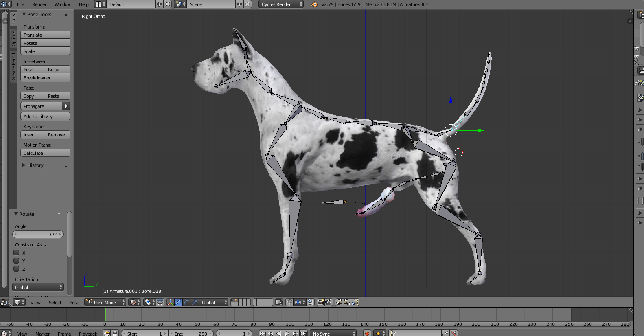Click the Relax pose button
Viewport: 644px width, 336px height.
click(x=57, y=70)
